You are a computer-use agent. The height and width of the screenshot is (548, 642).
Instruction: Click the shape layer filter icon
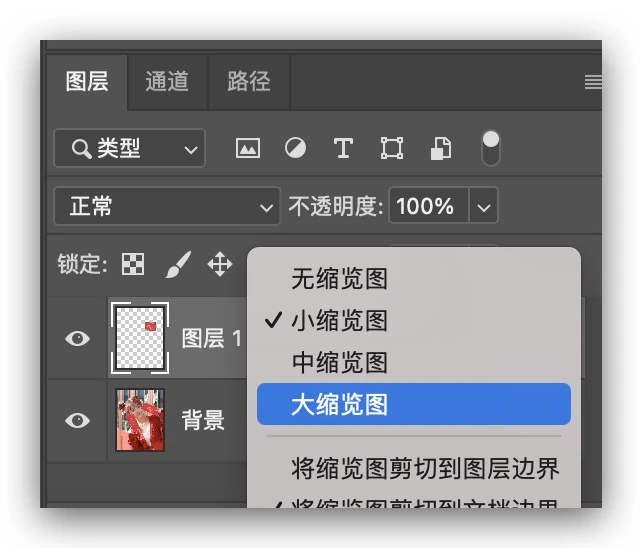pos(392,149)
